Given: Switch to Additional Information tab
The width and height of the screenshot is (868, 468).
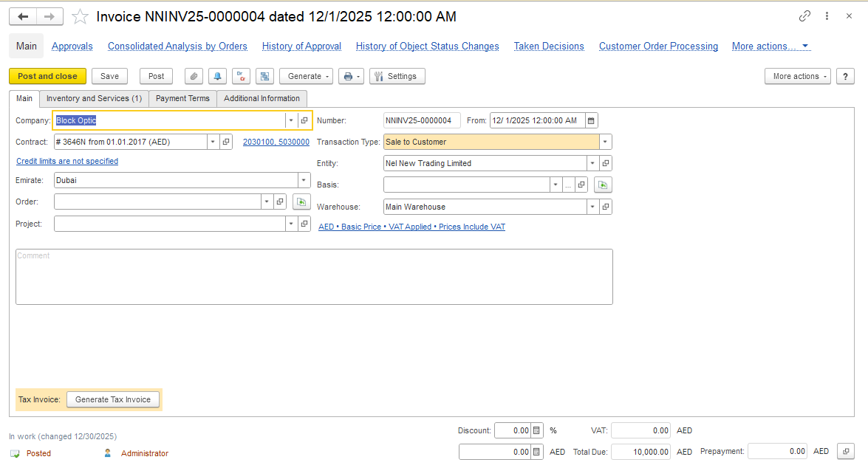Looking at the screenshot, I should pos(262,98).
